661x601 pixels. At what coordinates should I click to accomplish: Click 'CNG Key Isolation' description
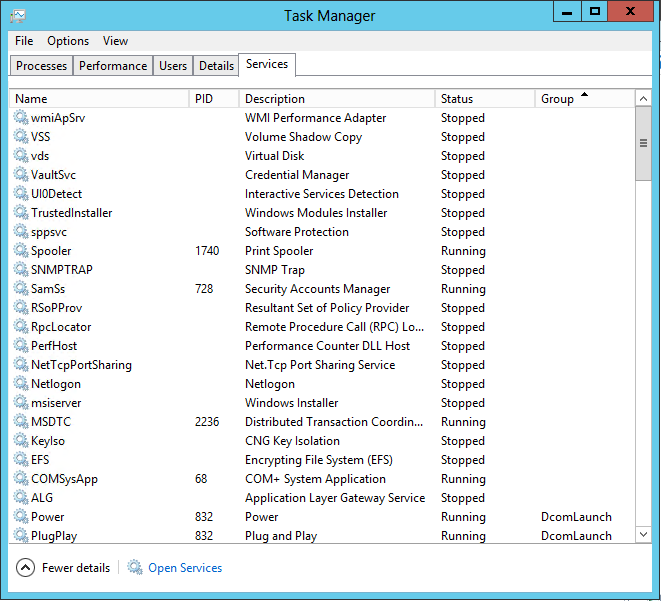pos(292,440)
